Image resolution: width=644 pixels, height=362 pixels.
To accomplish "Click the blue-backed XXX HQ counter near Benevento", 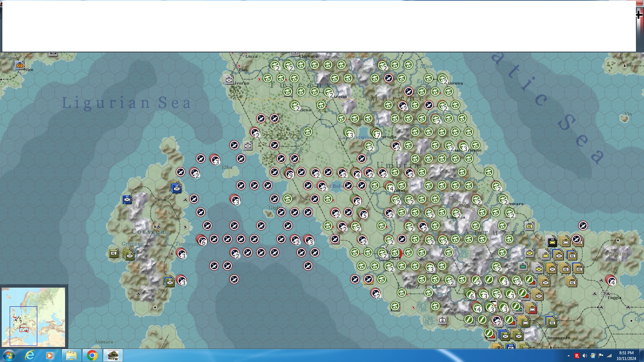I will (x=552, y=322).
